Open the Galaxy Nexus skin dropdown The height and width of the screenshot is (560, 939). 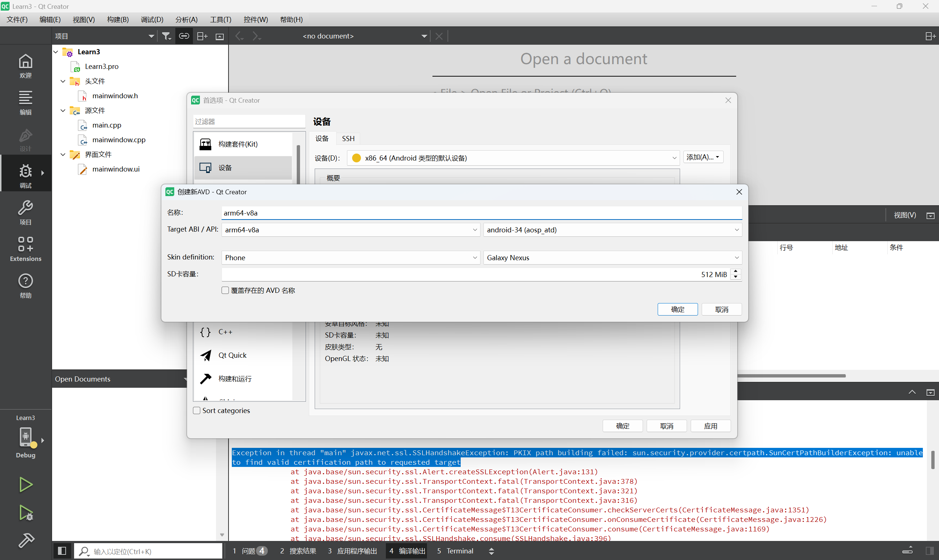(x=613, y=258)
